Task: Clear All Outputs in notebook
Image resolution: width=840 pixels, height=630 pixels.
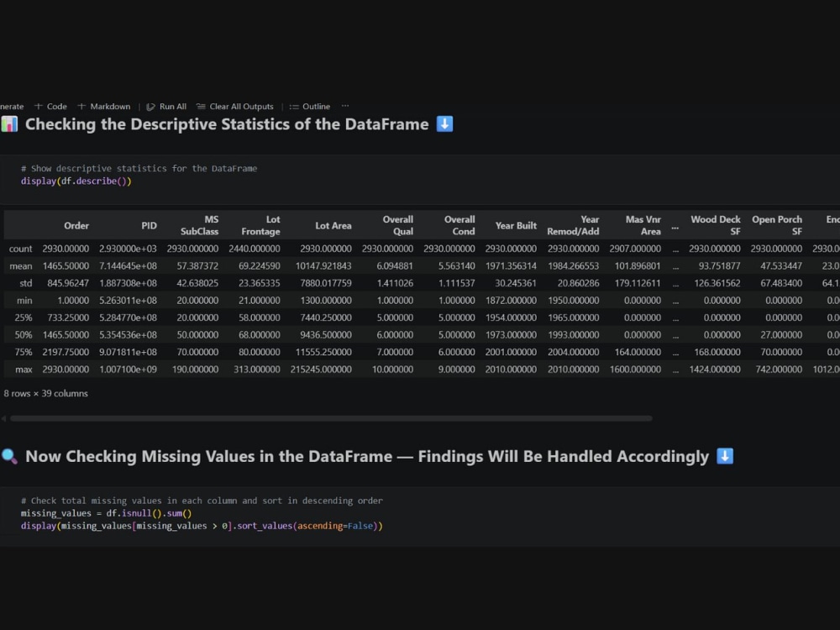Action: [235, 106]
